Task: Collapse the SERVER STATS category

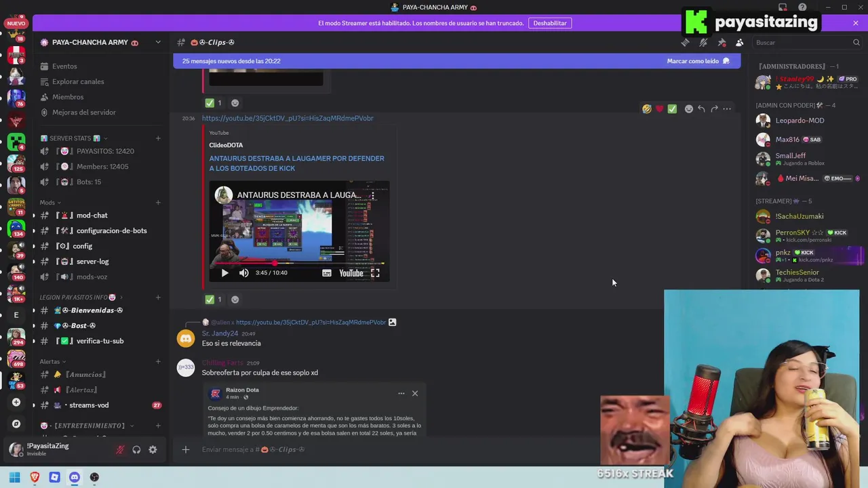Action: click(x=74, y=138)
